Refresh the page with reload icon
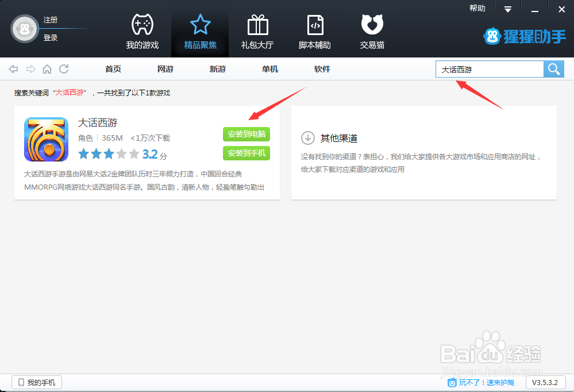 coord(64,68)
